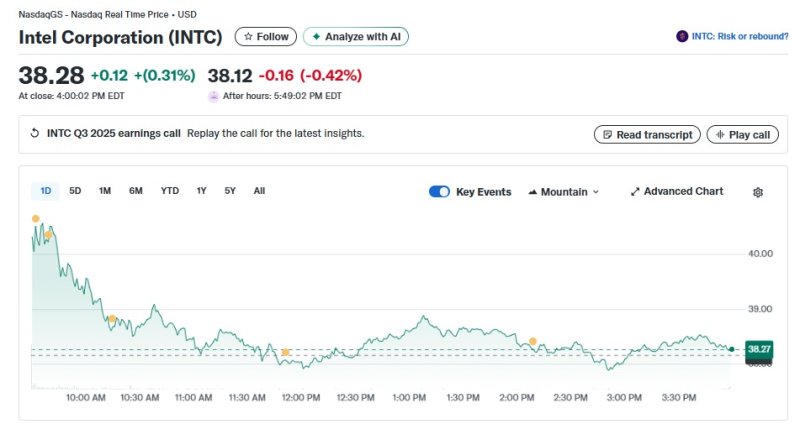The width and height of the screenshot is (800, 424).
Task: Click the purple icon beside INTC: Risk or rebound
Action: 682,36
